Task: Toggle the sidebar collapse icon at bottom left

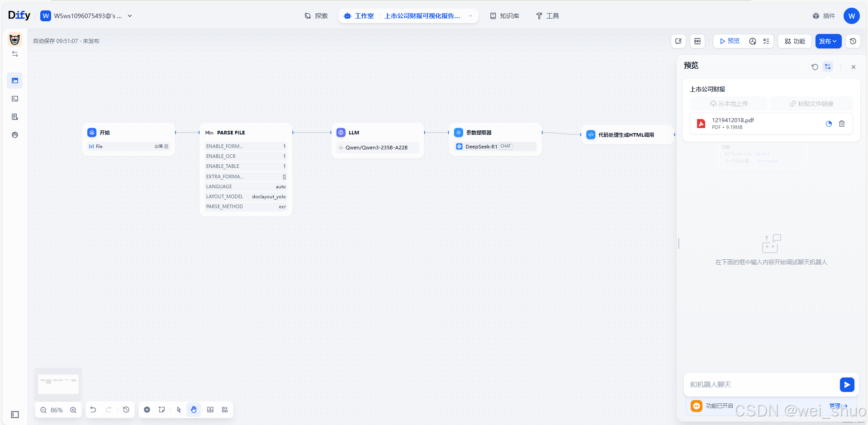Action: coord(15,415)
